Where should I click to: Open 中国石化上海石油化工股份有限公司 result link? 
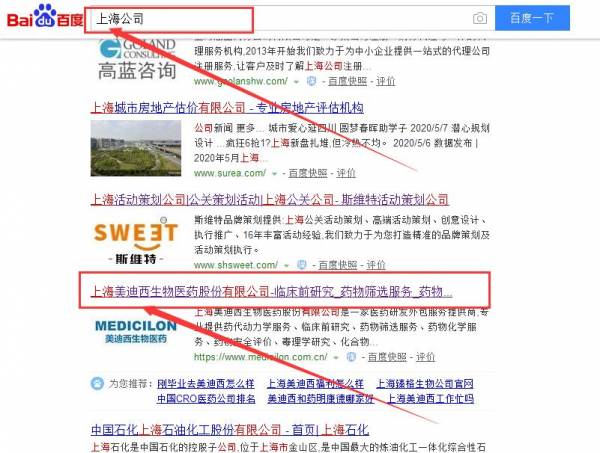click(x=230, y=430)
